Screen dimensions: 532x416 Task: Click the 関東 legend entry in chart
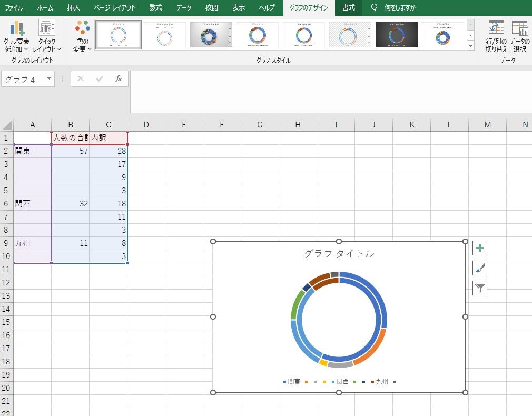coord(292,382)
